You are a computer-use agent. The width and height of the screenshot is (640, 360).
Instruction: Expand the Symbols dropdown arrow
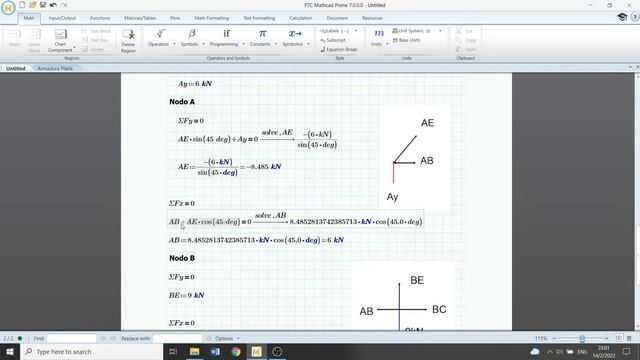[203, 44]
